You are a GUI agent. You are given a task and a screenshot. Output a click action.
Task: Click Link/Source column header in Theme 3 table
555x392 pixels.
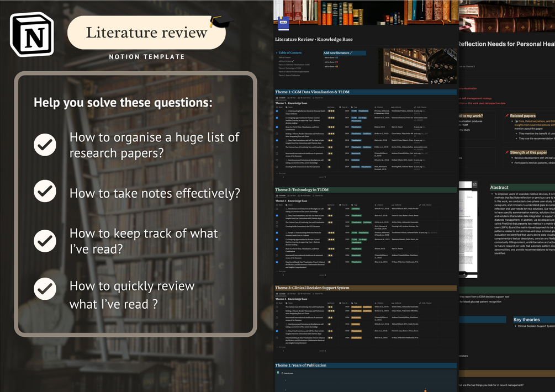(425, 303)
